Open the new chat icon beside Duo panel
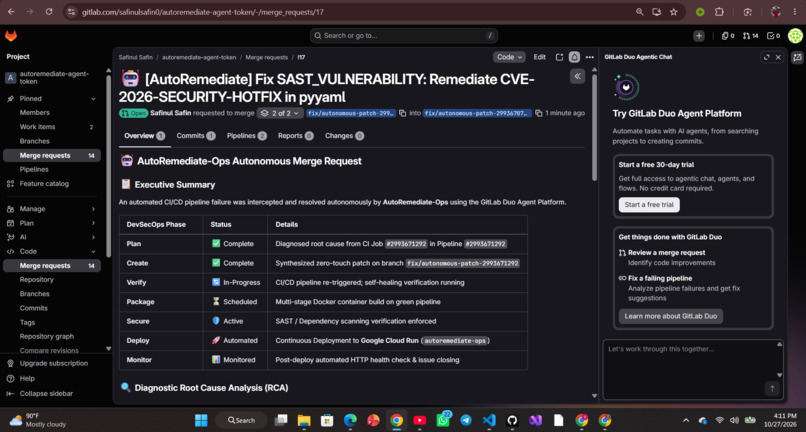This screenshot has height=432, width=806. coord(797,57)
